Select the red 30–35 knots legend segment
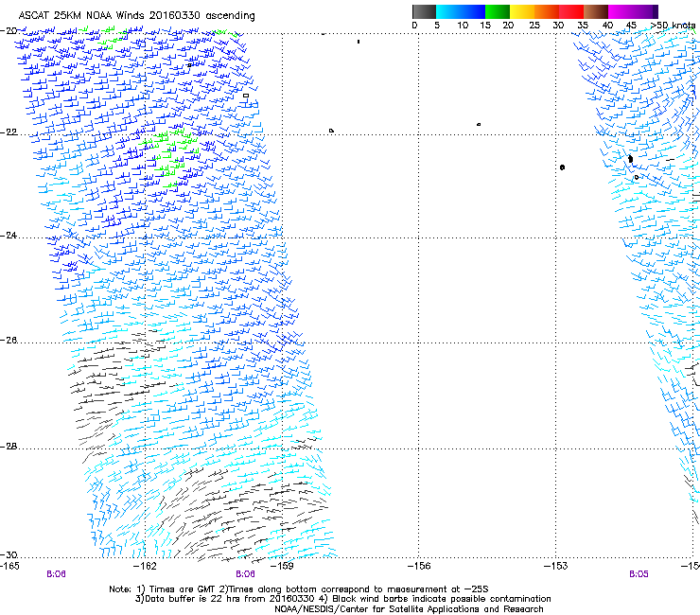This screenshot has height=615, width=700. coord(571,11)
